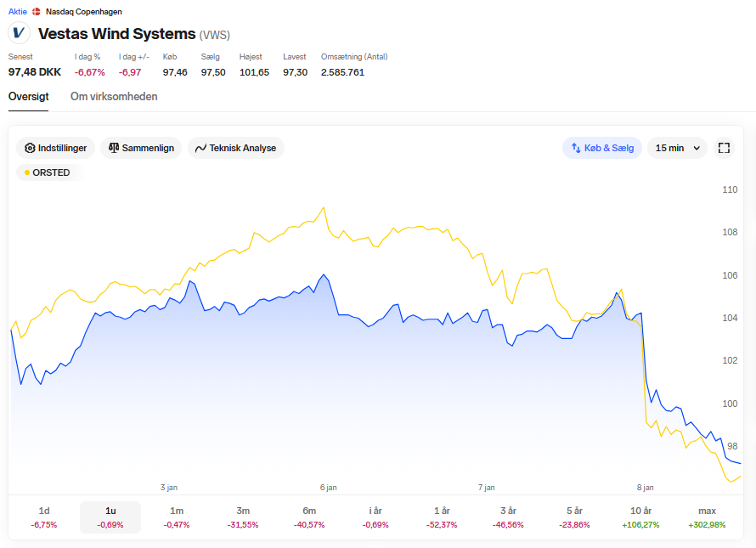The image size is (756, 548).
Task: Click the 7 jan axis label
Action: [487, 488]
